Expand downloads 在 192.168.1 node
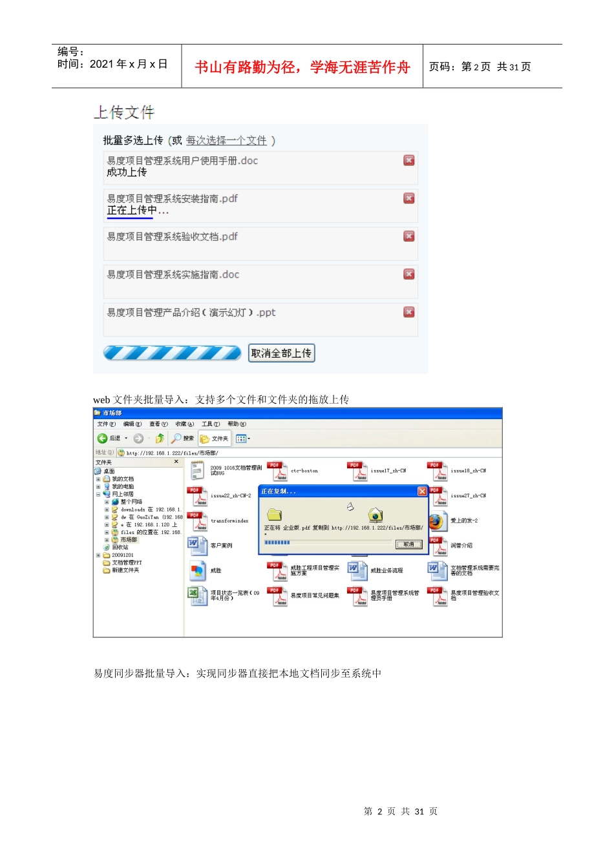 [x=107, y=510]
